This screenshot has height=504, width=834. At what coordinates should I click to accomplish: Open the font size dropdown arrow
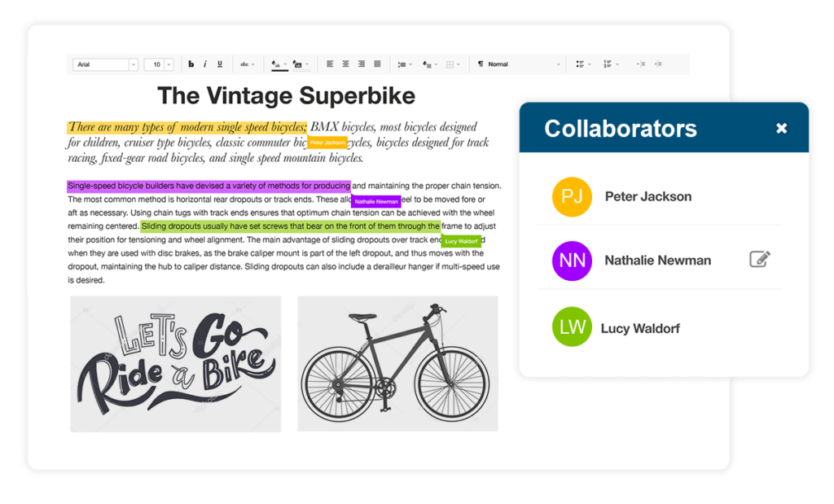tap(169, 64)
